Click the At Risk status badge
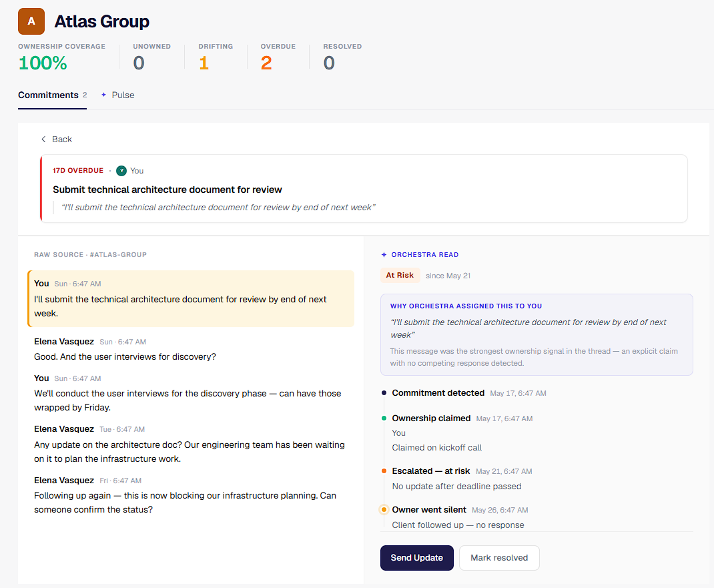 tap(400, 275)
